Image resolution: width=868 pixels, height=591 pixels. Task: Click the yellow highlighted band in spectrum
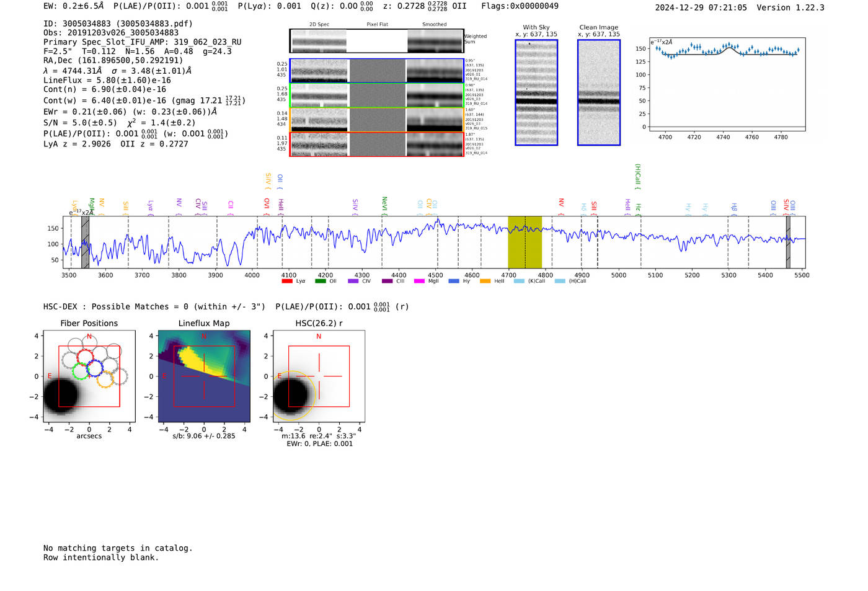pyautogui.click(x=525, y=242)
